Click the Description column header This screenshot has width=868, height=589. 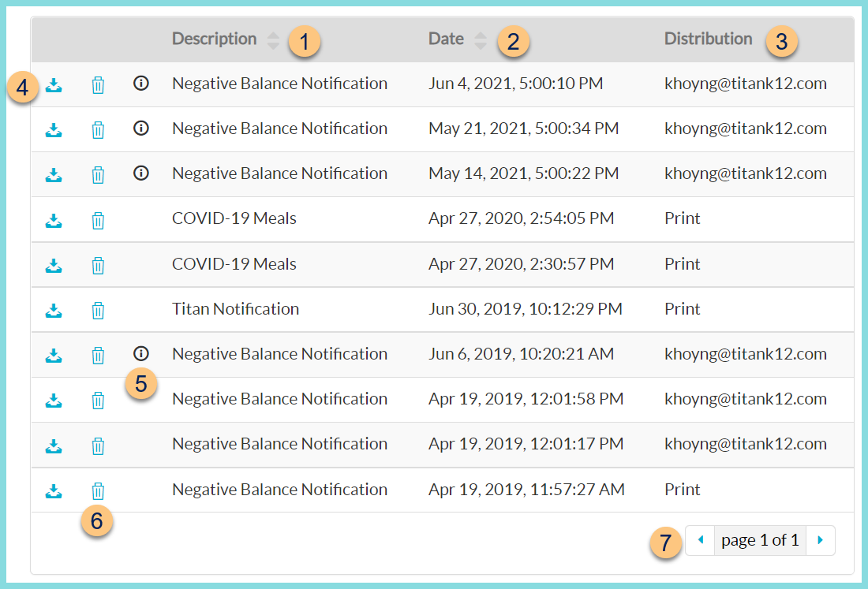point(214,39)
